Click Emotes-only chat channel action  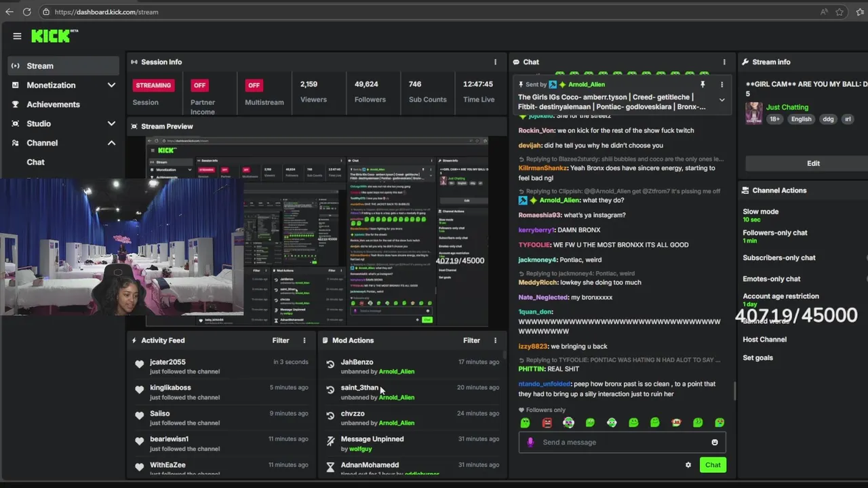pos(771,279)
